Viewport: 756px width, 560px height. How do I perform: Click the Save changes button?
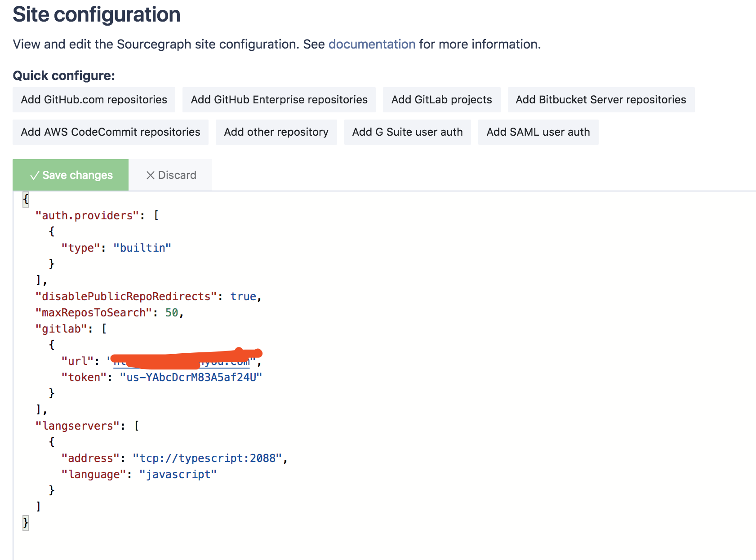pos(71,175)
